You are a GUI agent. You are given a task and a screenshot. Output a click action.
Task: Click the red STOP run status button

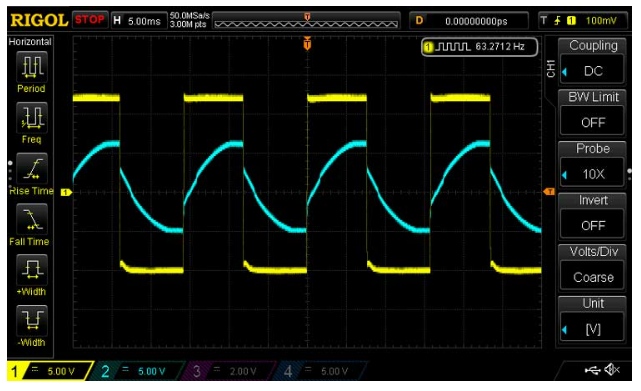point(90,20)
